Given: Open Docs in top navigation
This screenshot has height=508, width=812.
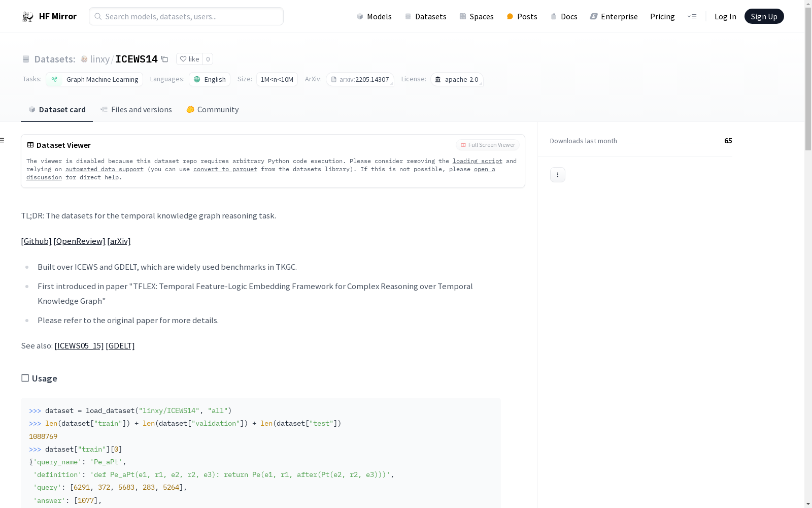Looking at the screenshot, I should [x=564, y=16].
